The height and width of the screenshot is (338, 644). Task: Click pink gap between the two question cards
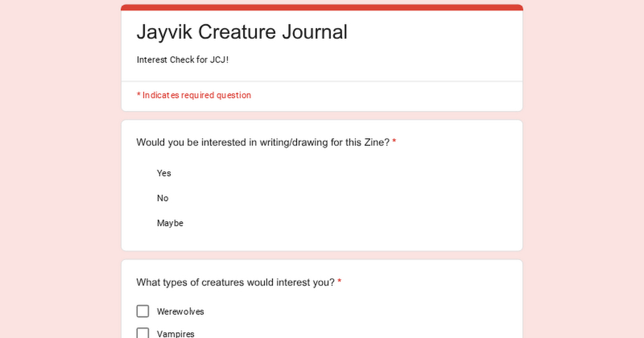(322, 255)
